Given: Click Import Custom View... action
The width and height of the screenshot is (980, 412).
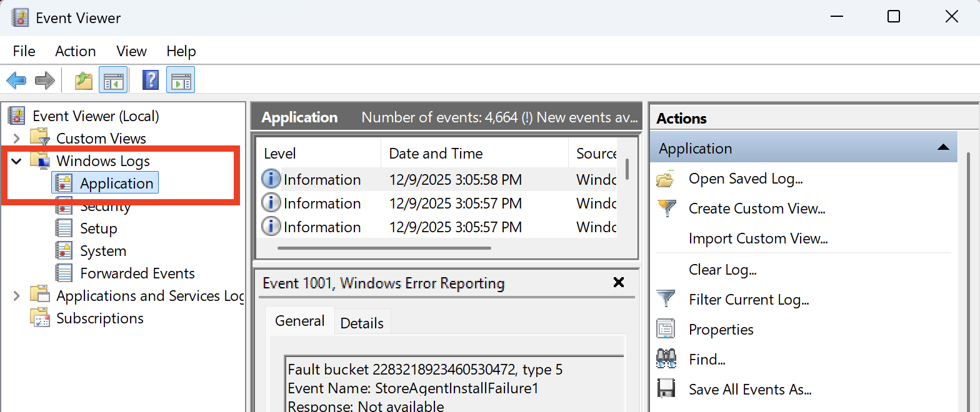Looking at the screenshot, I should (x=757, y=238).
